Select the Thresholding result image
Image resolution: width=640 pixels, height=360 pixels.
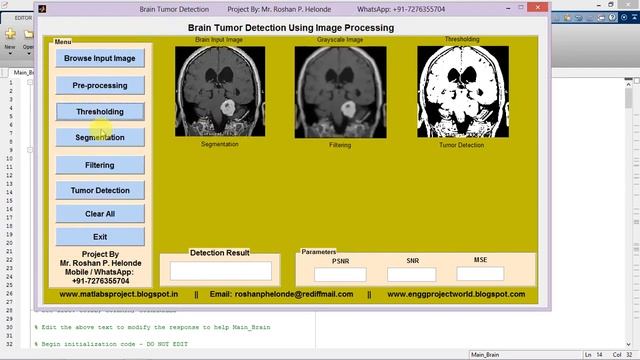point(463,91)
